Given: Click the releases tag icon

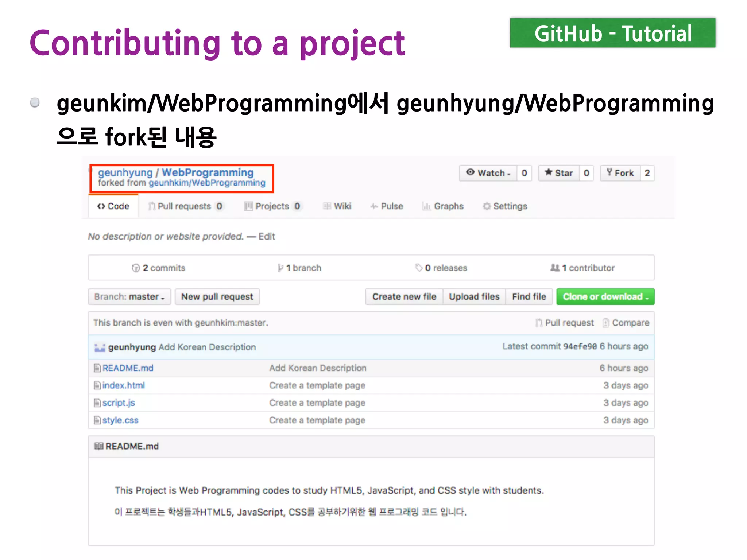Looking at the screenshot, I should [x=419, y=268].
